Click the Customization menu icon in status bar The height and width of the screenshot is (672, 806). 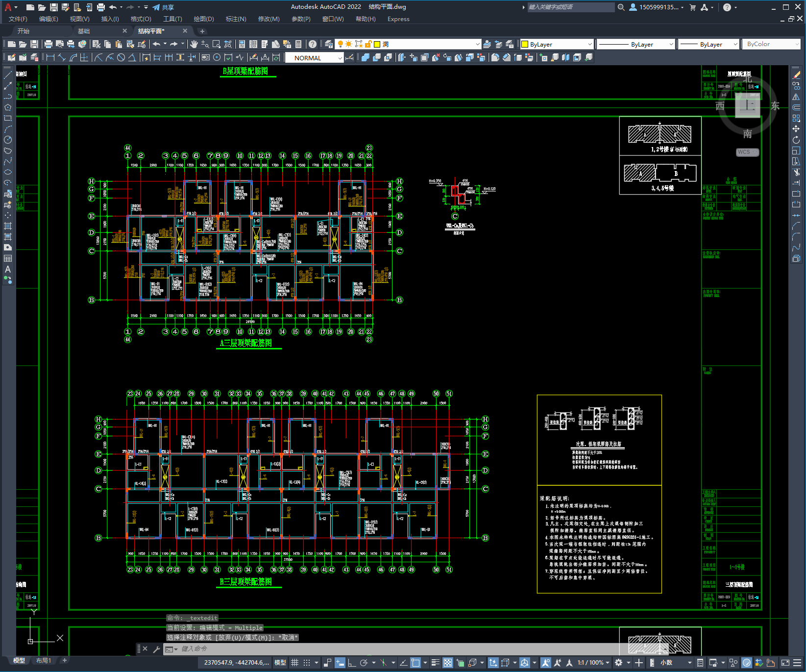coord(797,663)
